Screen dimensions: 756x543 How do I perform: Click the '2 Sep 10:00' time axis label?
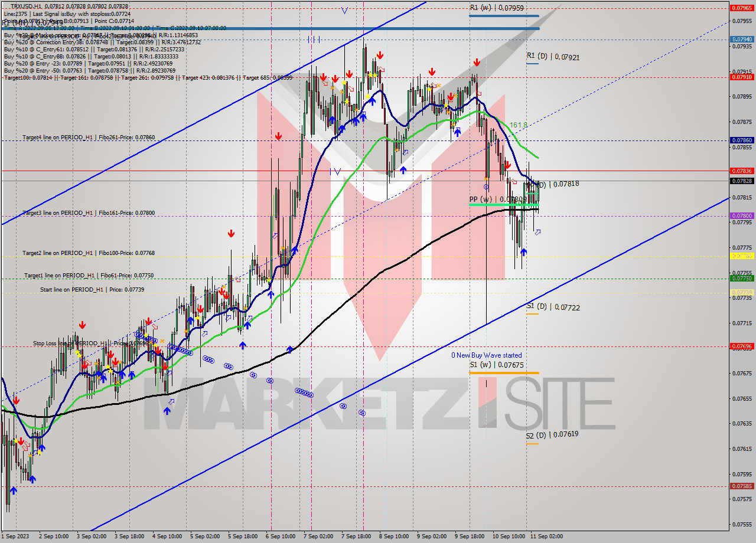pyautogui.click(x=53, y=537)
